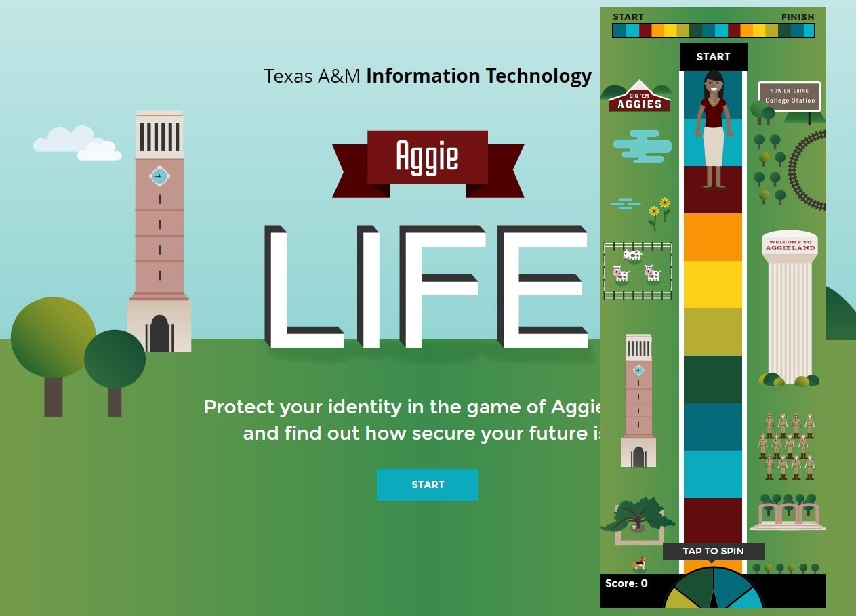Click the Gig 'Em Aggies barn sign
Viewport: 856px width, 616px height.
point(638,96)
